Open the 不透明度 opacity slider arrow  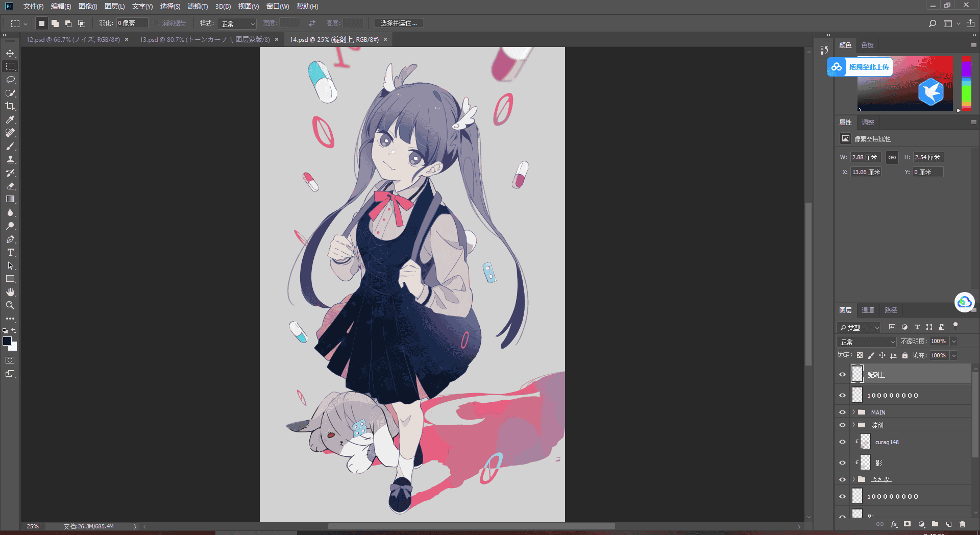[x=954, y=342]
